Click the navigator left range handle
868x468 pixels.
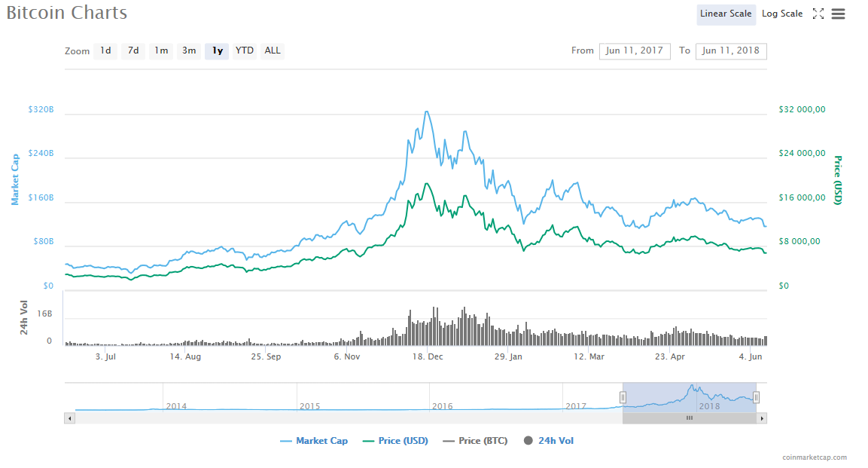(623, 397)
